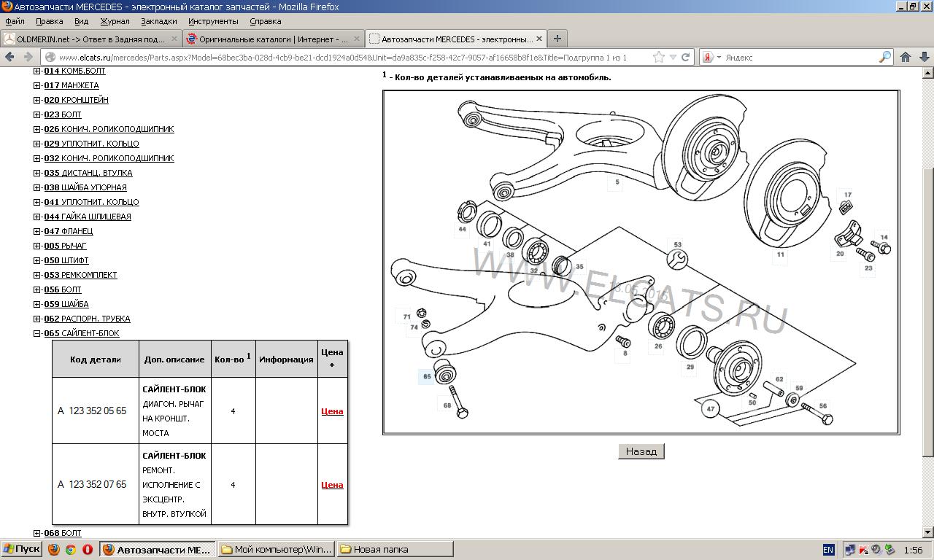Open the 029 УПЛОТНИТ. КОЛЬЦО link
The width and height of the screenshot is (934, 560).
(91, 144)
